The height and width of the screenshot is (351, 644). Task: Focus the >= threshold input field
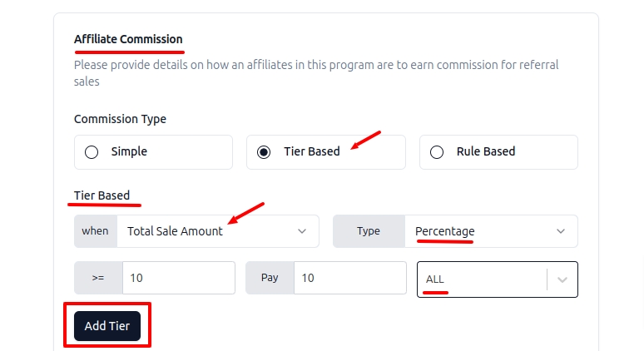click(x=178, y=278)
